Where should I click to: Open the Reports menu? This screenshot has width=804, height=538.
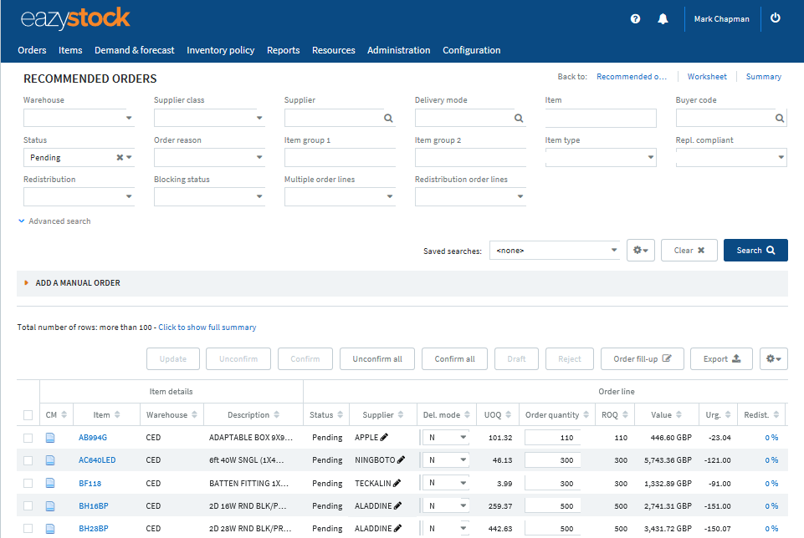[x=283, y=50]
